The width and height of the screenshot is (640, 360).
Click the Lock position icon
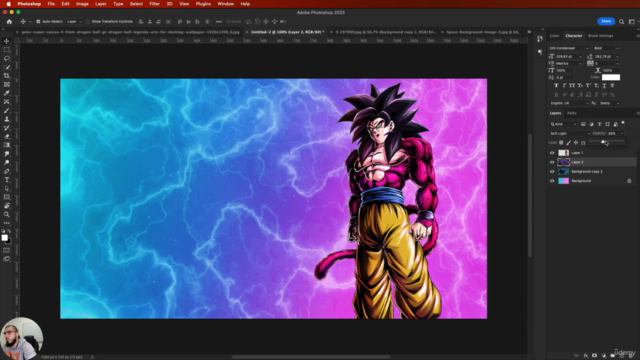tap(576, 142)
